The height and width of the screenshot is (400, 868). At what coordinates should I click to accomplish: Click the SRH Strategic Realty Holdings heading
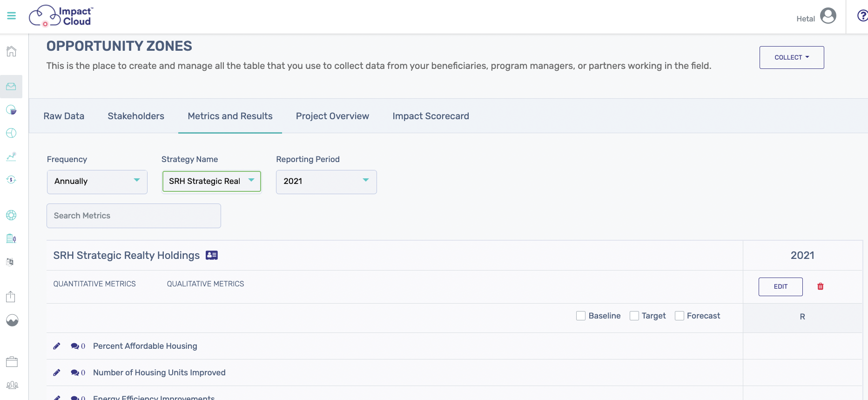tap(126, 255)
